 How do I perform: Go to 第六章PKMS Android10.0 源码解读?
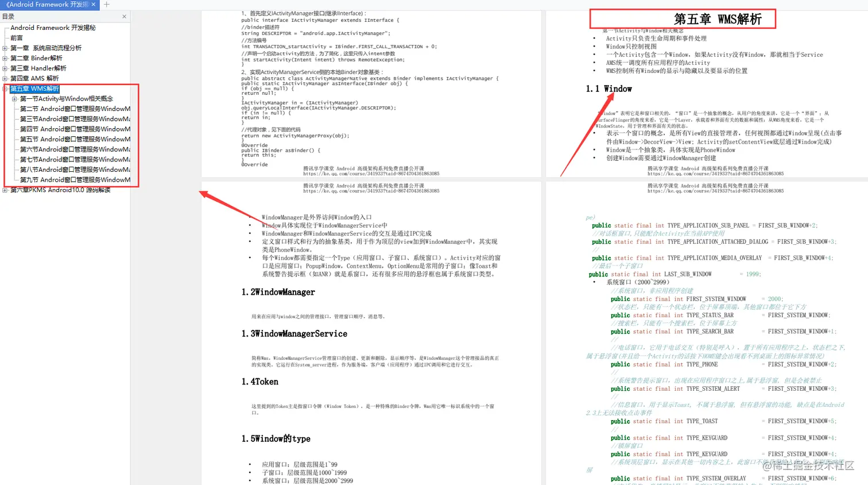click(60, 190)
